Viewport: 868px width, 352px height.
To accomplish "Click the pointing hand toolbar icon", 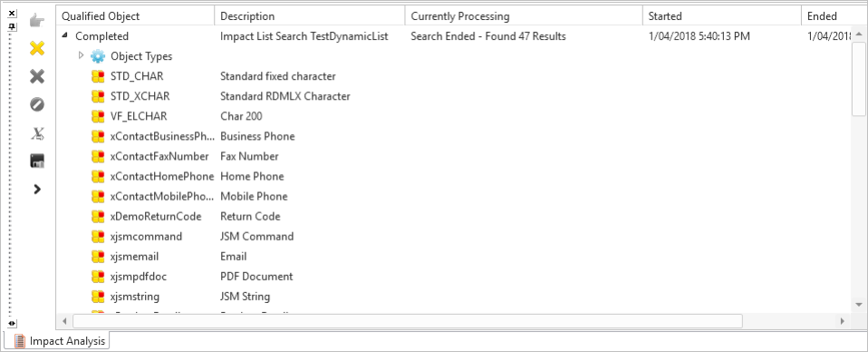I will tap(37, 21).
